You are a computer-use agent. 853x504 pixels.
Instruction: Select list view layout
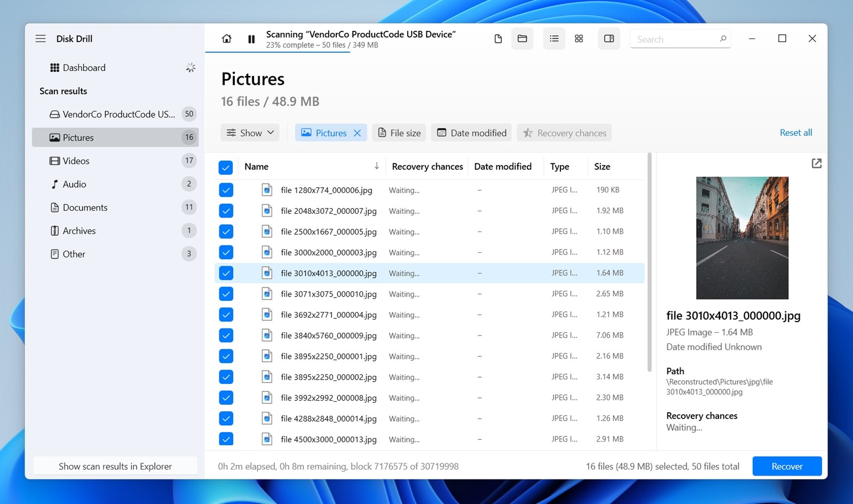pos(554,39)
